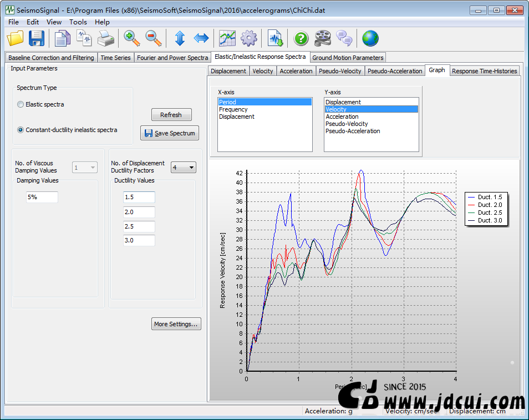The width and height of the screenshot is (529, 420).
Task: Click the copy graph toolbar icon
Action: [84, 38]
